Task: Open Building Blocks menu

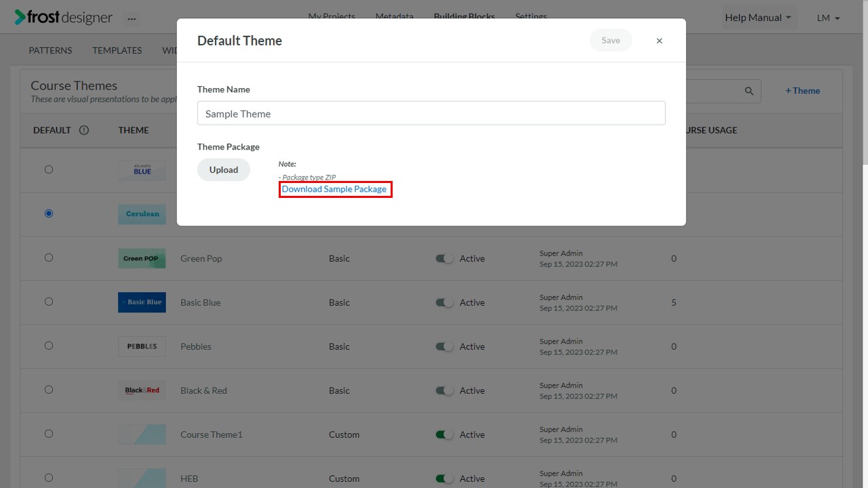Action: [465, 16]
